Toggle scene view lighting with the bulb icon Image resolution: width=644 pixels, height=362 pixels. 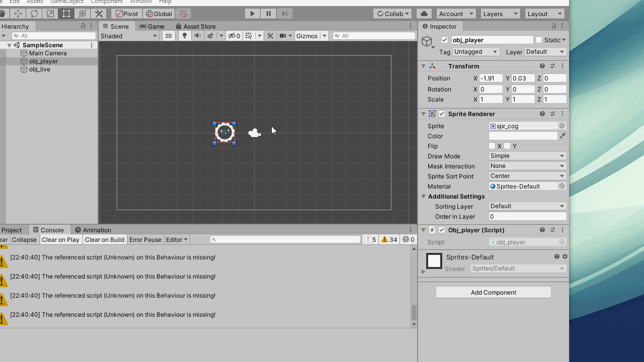point(185,36)
